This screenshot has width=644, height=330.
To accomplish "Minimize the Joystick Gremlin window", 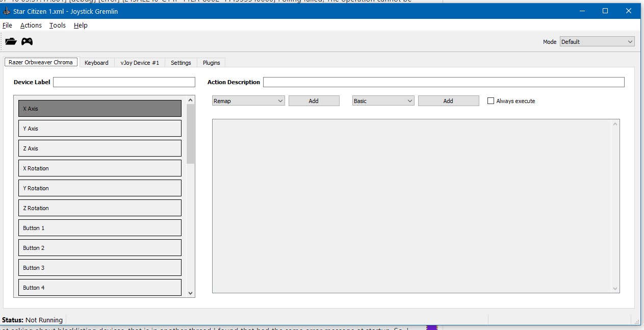I will (x=582, y=11).
